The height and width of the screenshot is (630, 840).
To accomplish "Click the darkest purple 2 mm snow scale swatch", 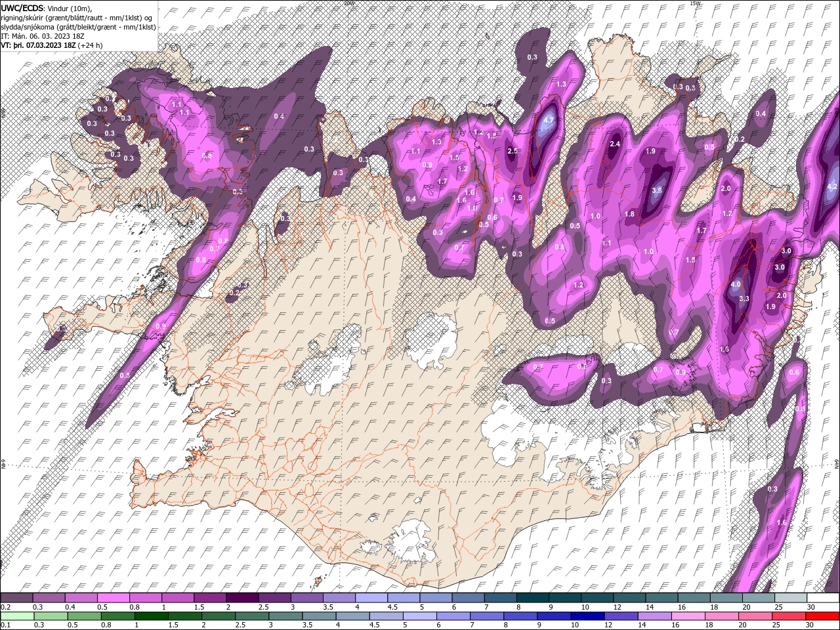I will pyautogui.click(x=241, y=598).
